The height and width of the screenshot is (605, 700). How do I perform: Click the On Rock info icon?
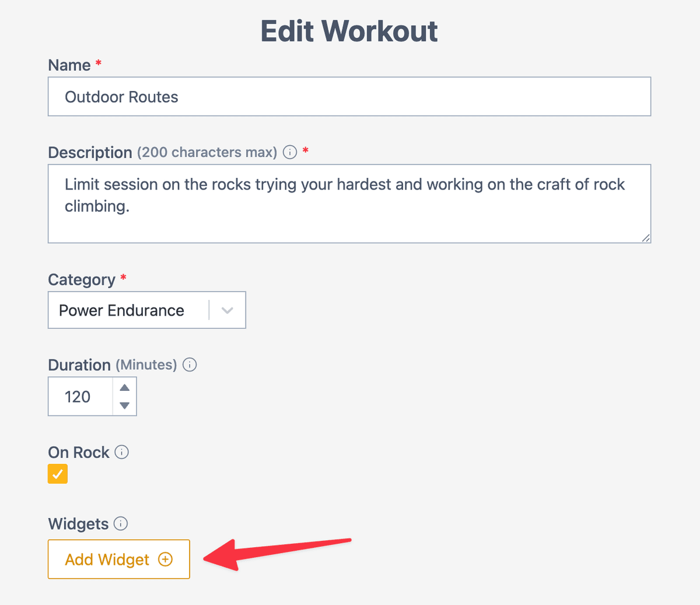(x=121, y=452)
